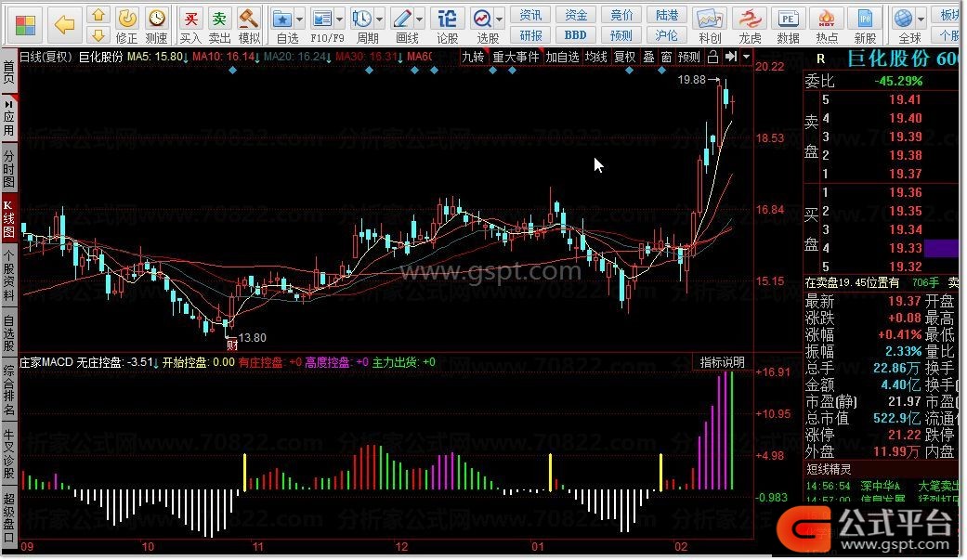The height and width of the screenshot is (560, 967).
Task: Open the 超级盘口 side tab
Action: [8, 517]
